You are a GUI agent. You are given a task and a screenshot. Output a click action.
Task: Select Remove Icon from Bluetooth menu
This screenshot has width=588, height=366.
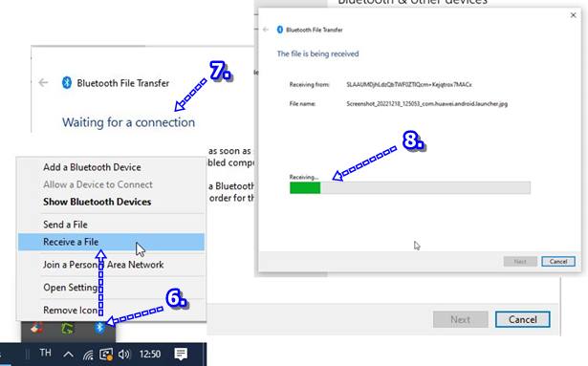70,311
